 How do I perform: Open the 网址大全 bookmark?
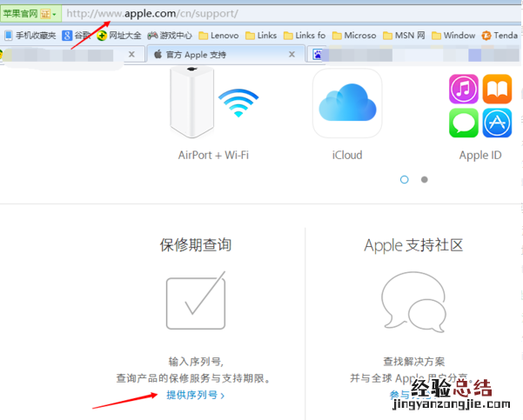coord(119,36)
